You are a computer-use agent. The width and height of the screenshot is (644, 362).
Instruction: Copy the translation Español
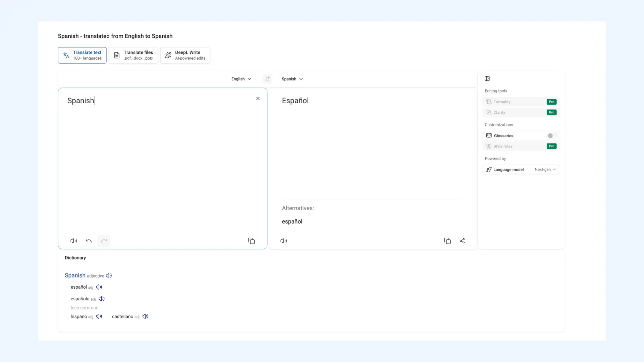pos(447,241)
